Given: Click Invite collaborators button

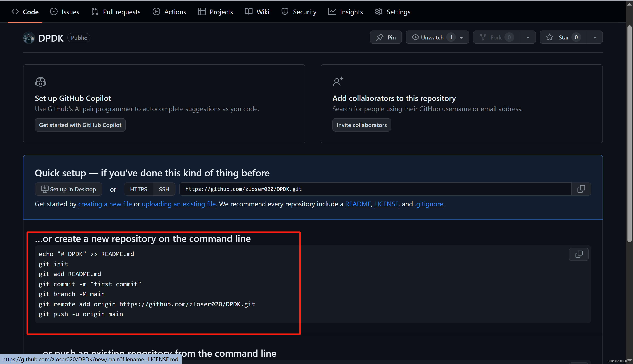Looking at the screenshot, I should (361, 125).
